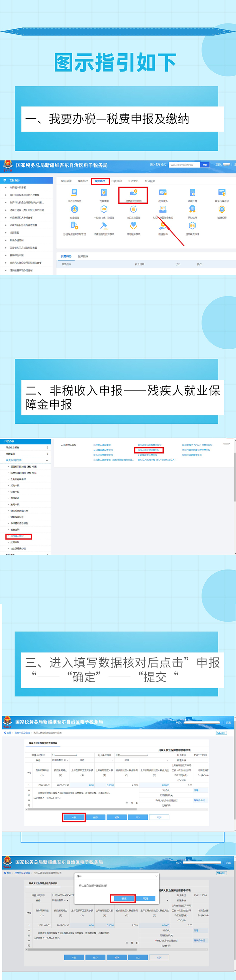Close the 提示 dialog with its X
This screenshot has width=236, height=980.
pyautogui.click(x=156, y=876)
